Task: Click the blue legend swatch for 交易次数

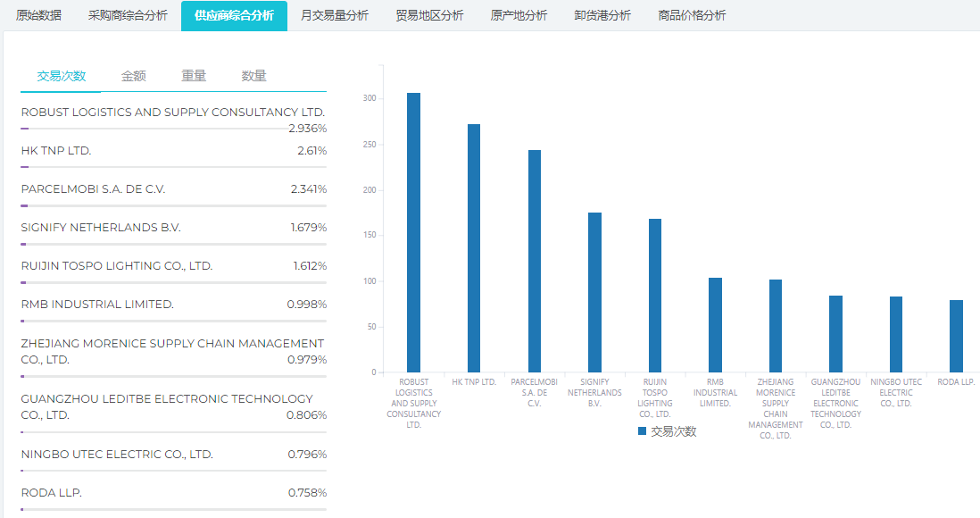Action: pos(642,431)
